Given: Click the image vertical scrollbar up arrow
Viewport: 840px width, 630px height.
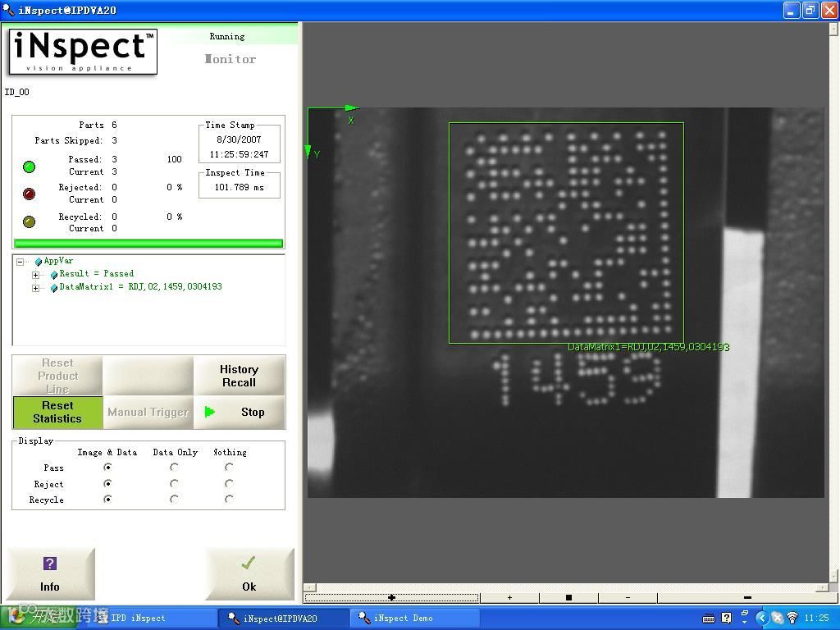Looking at the screenshot, I should click(834, 29).
